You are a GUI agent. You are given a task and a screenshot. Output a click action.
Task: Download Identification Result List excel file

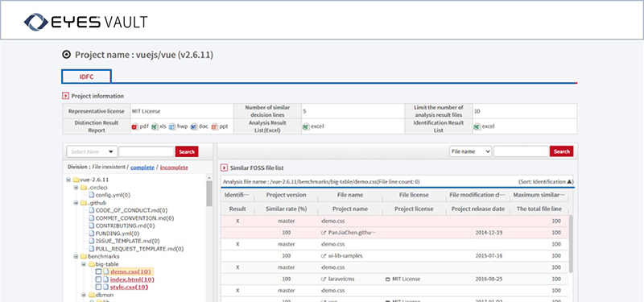click(485, 126)
